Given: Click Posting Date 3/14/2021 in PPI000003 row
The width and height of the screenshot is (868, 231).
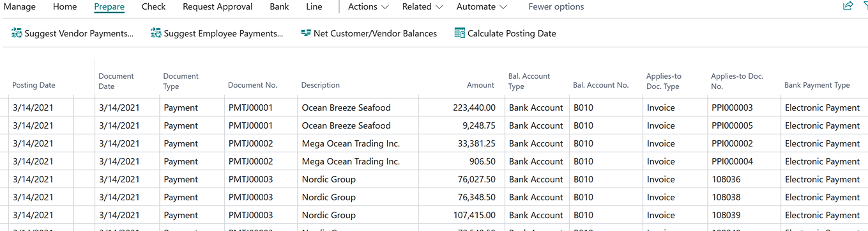Looking at the screenshot, I should (x=33, y=108).
